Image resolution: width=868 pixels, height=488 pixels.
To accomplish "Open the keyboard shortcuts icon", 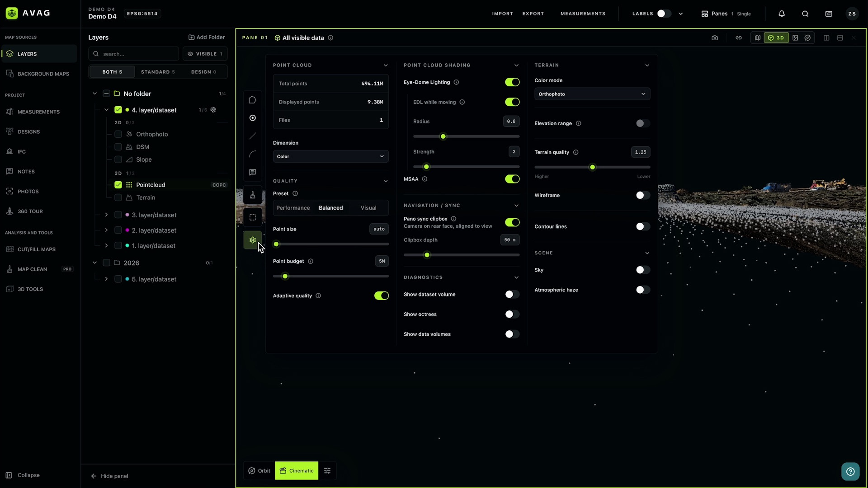I will pyautogui.click(x=829, y=14).
